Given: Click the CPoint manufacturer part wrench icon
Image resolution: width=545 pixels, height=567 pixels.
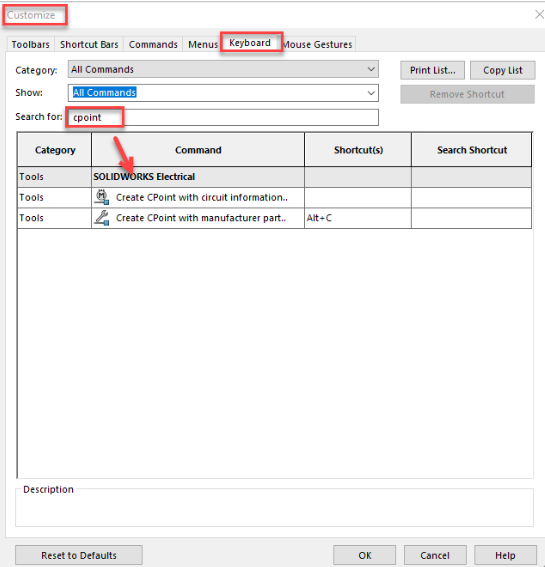Looking at the screenshot, I should pyautogui.click(x=102, y=218).
